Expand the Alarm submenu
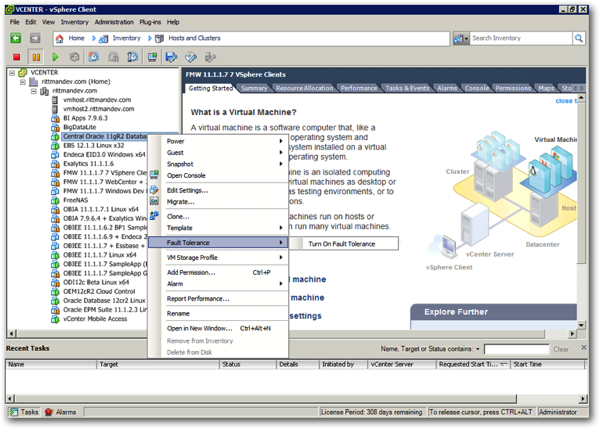600x429 pixels. pos(281,284)
